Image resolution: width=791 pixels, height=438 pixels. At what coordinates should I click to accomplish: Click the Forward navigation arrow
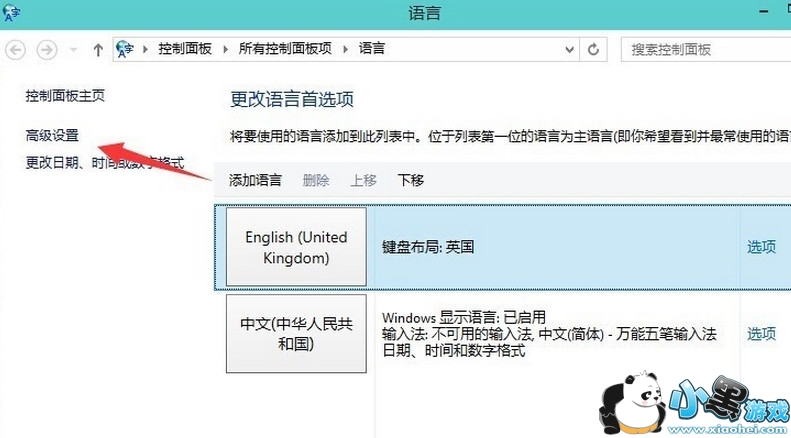pos(47,49)
